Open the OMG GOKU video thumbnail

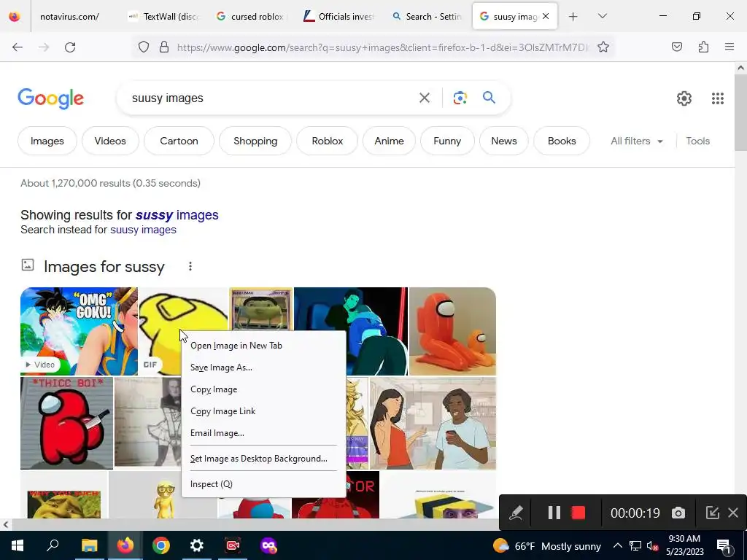click(79, 332)
